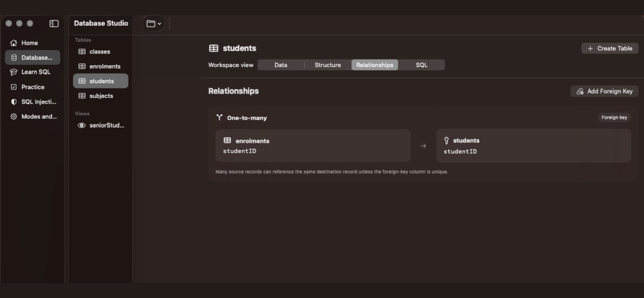644x298 pixels.
Task: Click the enrolments table icon in sidebar
Action: 82,66
